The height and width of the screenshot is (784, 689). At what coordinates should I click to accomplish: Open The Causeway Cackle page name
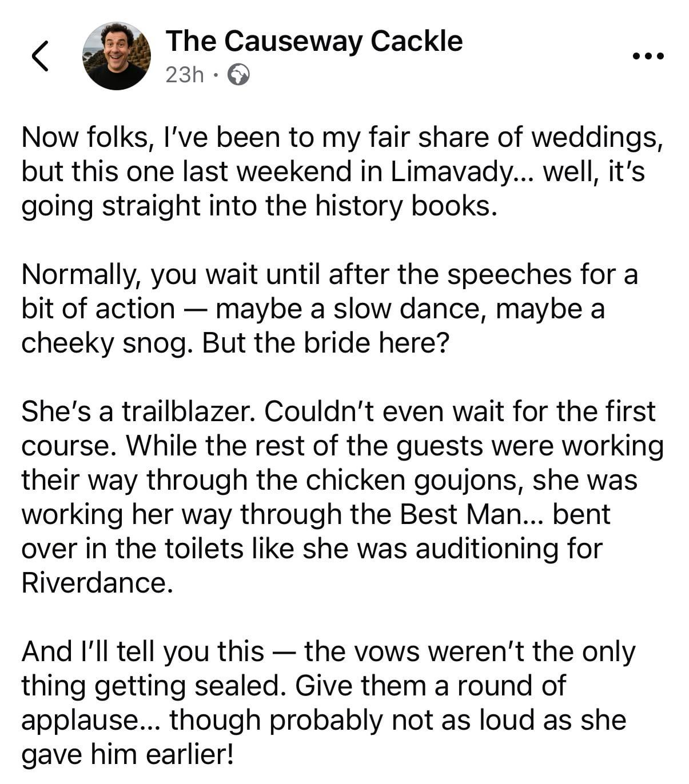(314, 41)
